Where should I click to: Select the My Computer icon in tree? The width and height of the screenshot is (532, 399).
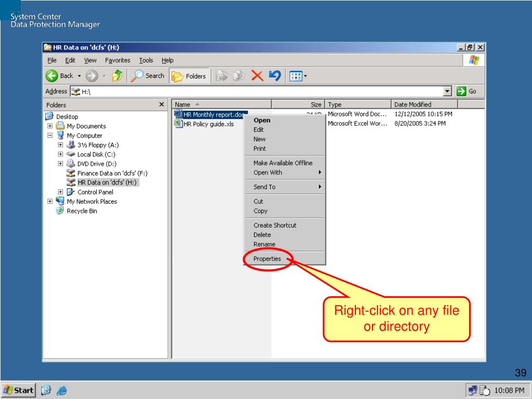coord(60,135)
